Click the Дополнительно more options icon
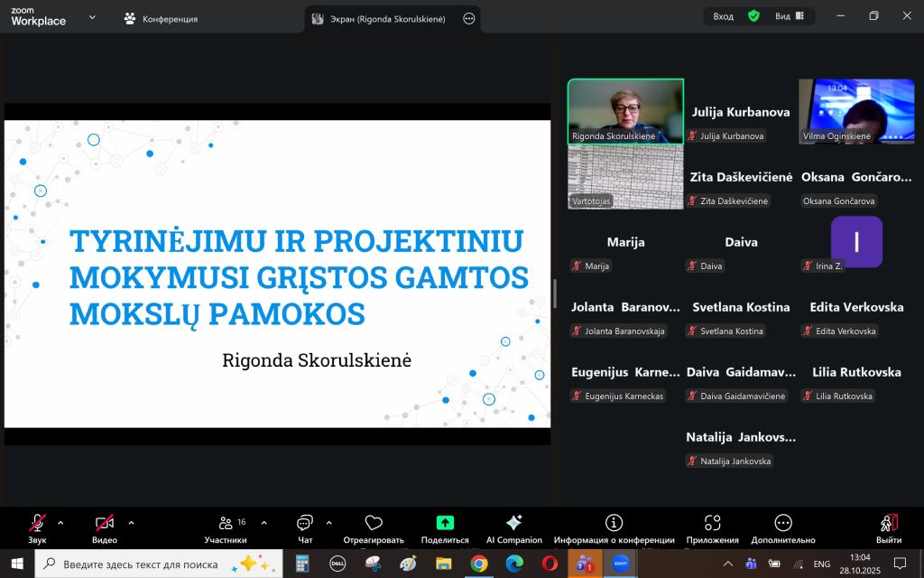Screen dimensions: 924x578 coord(782,523)
